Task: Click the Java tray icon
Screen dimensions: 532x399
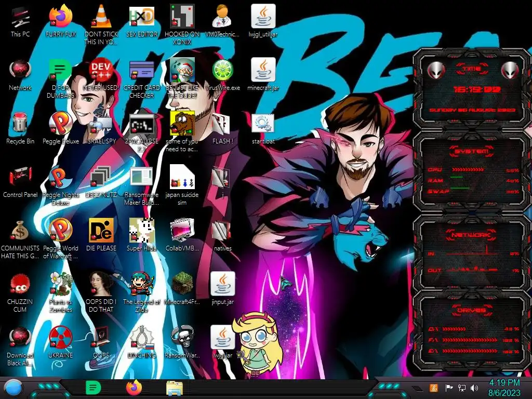Action: click(x=434, y=388)
